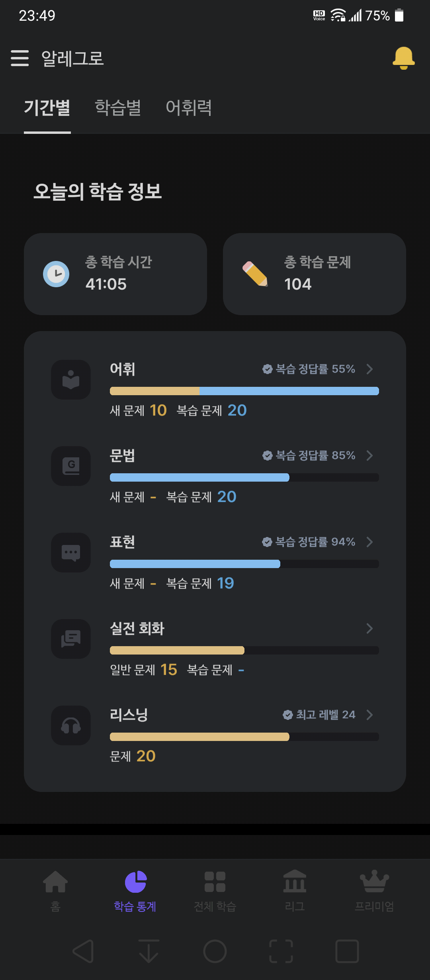Switch to the 학습별 tab

[118, 108]
